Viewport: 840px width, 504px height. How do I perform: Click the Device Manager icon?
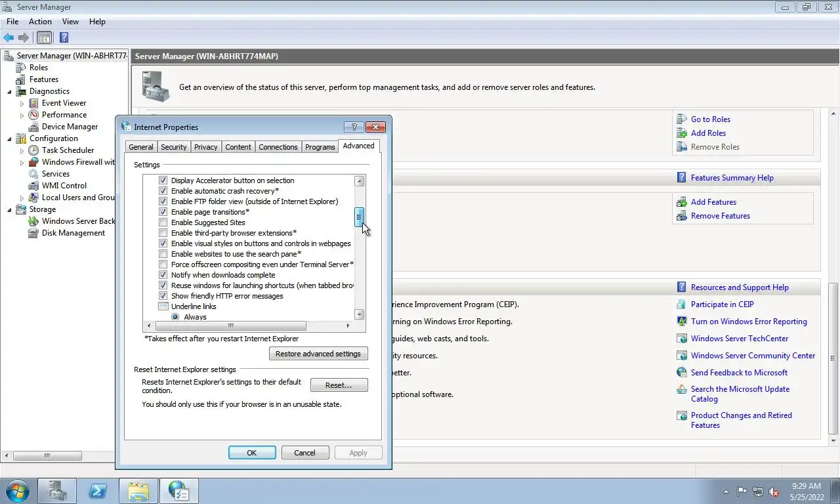(34, 127)
